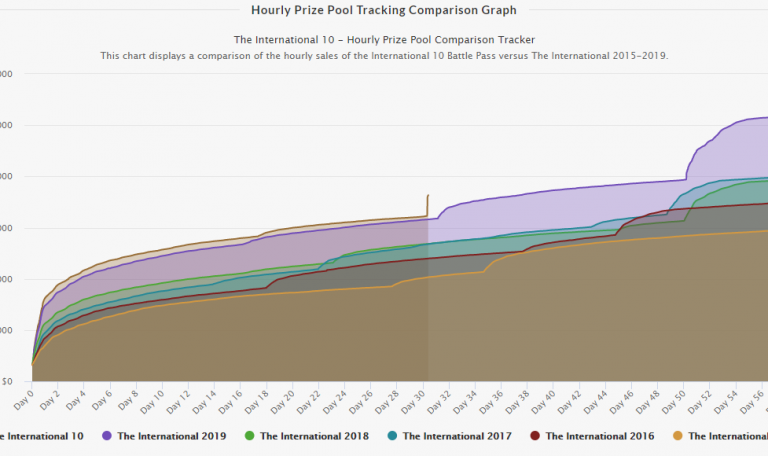768x456 pixels.
Task: Click the teal 2017 legend dot
Action: 391,436
